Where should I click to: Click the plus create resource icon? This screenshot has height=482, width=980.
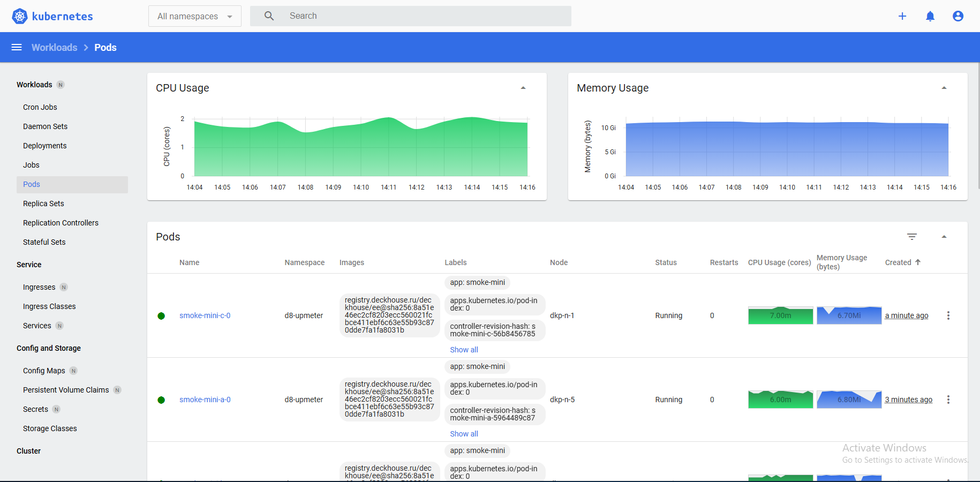pos(902,16)
